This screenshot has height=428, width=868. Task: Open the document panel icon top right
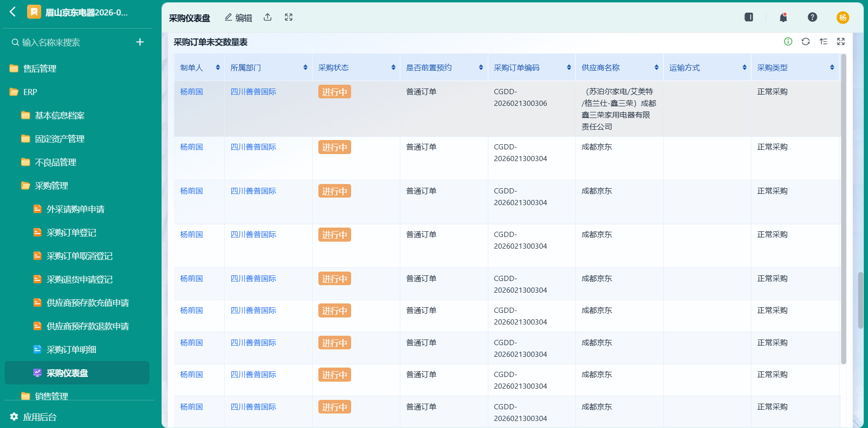pos(749,17)
